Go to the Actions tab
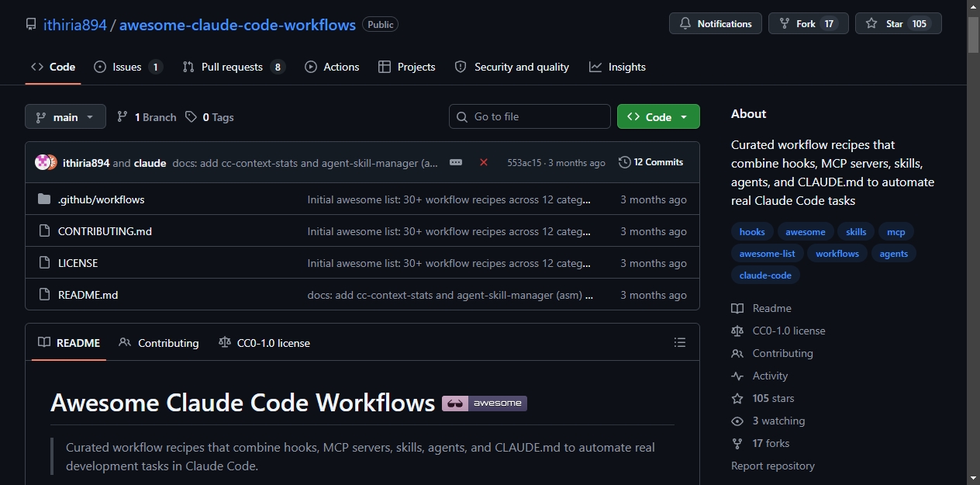 tap(332, 67)
